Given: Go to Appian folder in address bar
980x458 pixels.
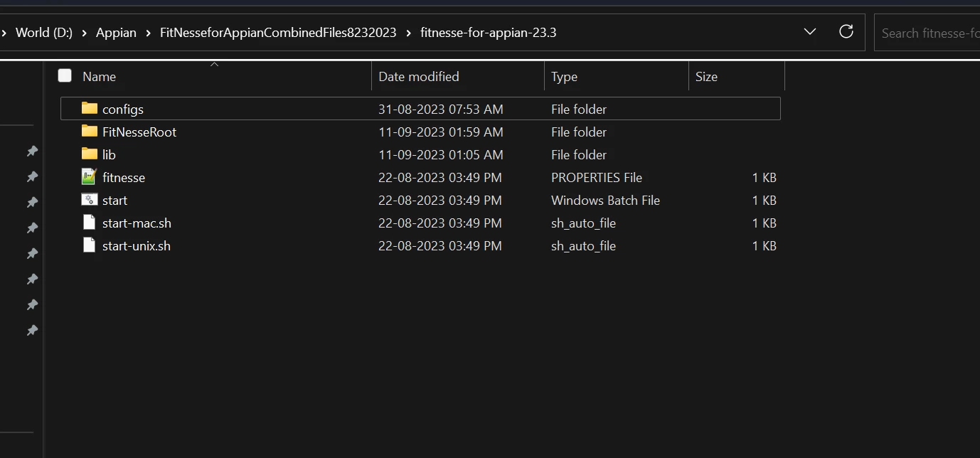Looking at the screenshot, I should coord(116,33).
